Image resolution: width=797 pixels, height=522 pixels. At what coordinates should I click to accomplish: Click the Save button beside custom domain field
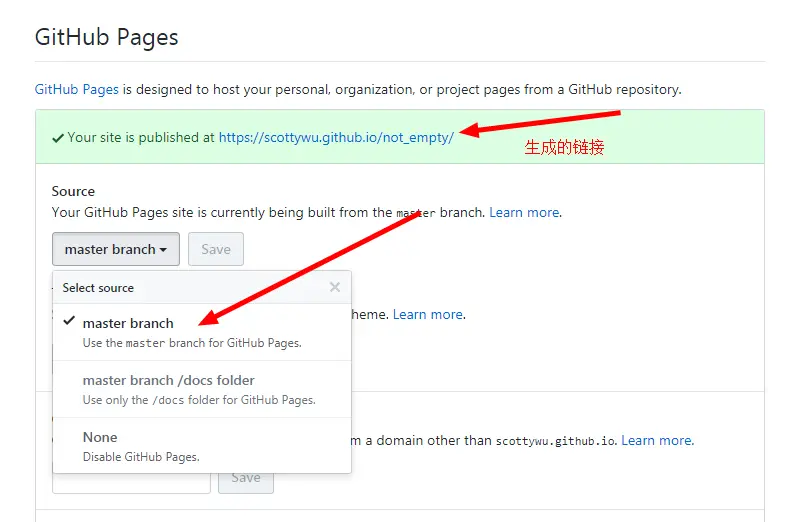[246, 483]
